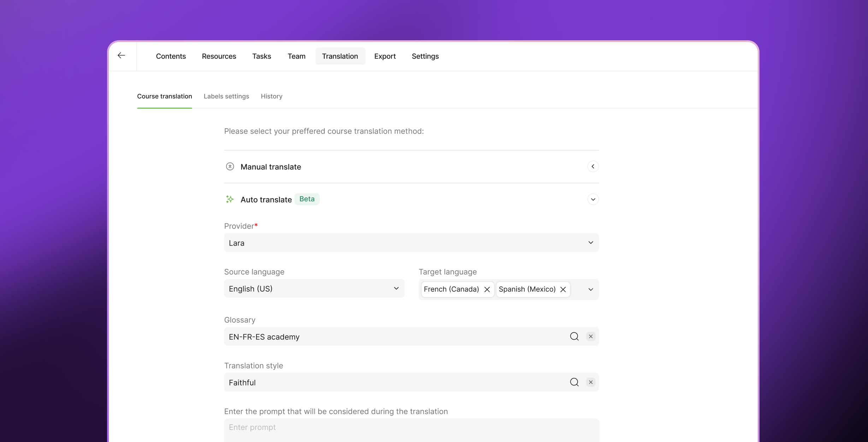Open Source language English (US) dropdown
This screenshot has width=868, height=442.
click(314, 289)
